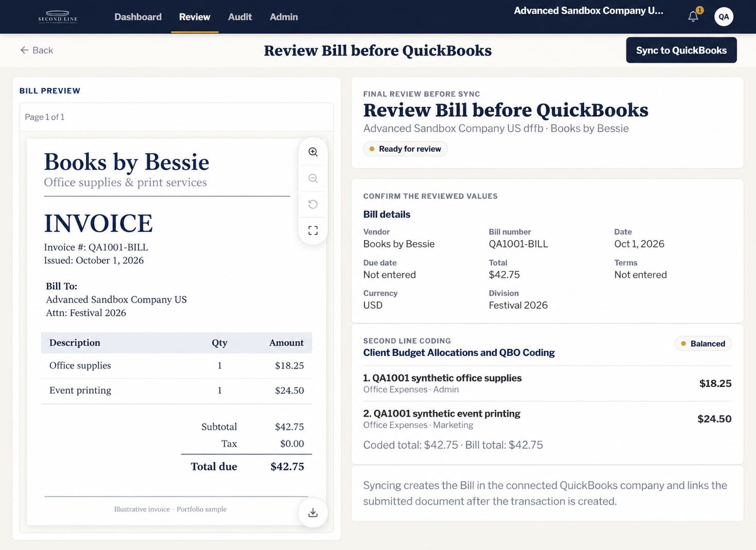Click the Coded total summary line

coord(453,445)
